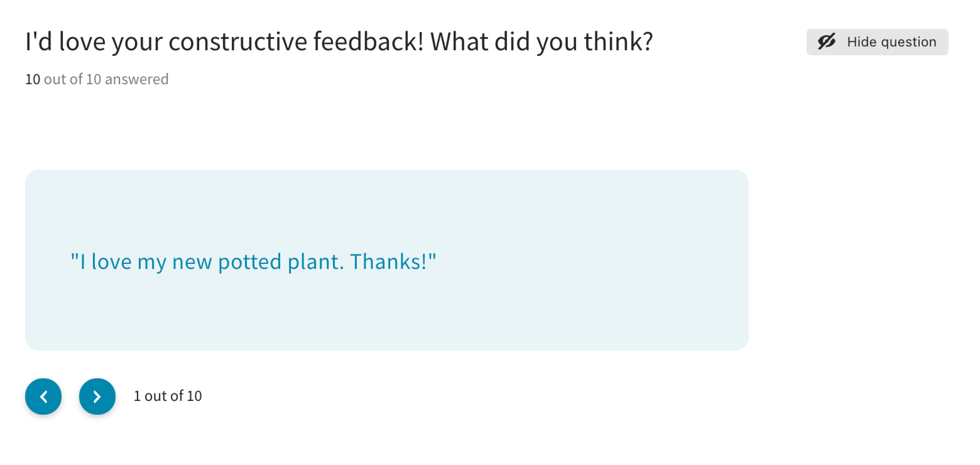
Task: Click the previous response arrow button
Action: pos(43,396)
